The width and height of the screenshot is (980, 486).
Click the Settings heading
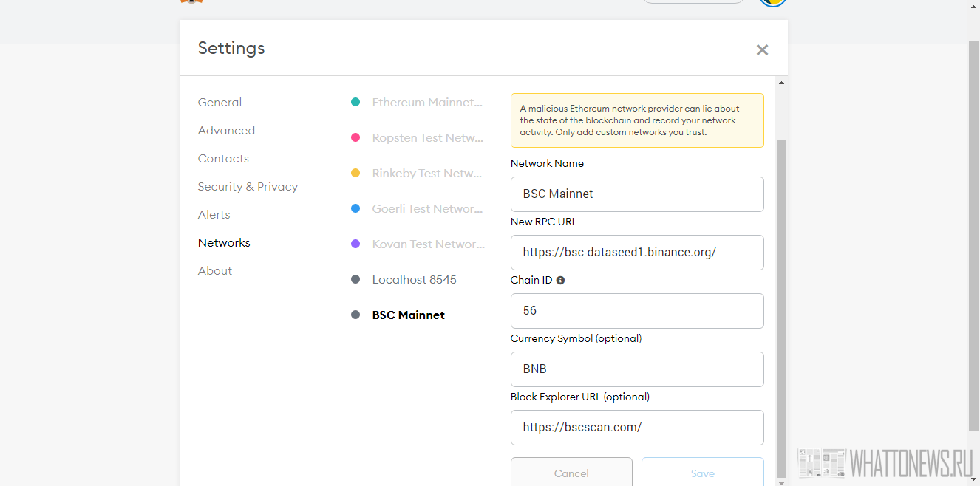click(x=231, y=48)
